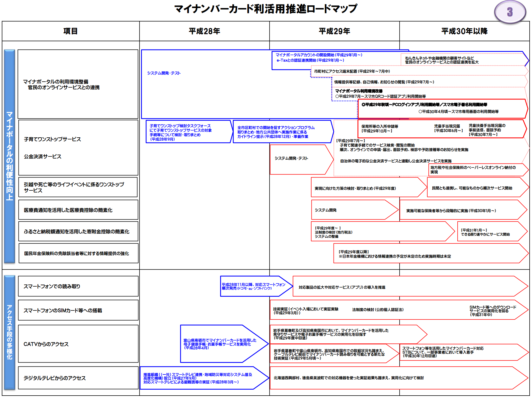
Task: Click 地方税や社会保険料のペーパーレス arrow
Action: click(478, 170)
